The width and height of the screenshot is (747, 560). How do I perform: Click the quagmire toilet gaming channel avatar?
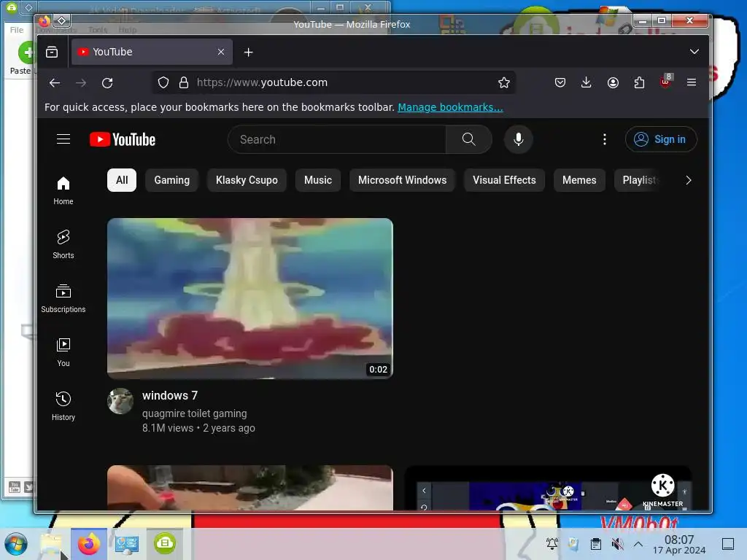(x=120, y=401)
